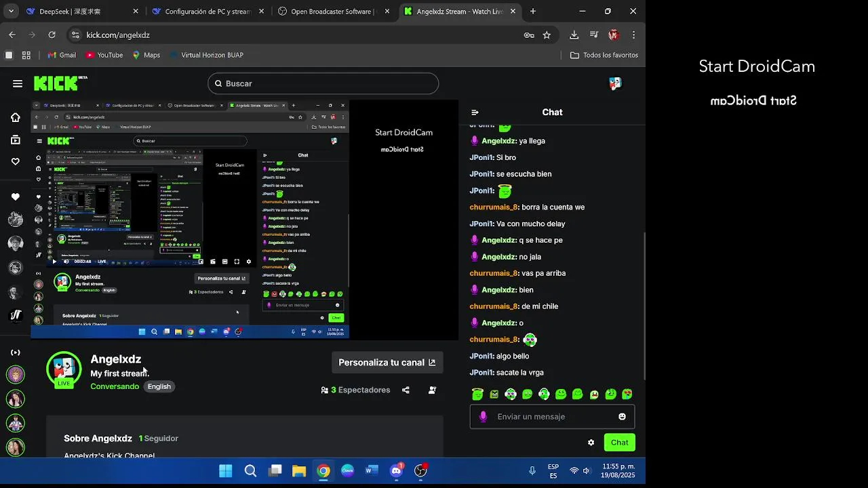Open a new browser tab with plus

[x=533, y=12]
